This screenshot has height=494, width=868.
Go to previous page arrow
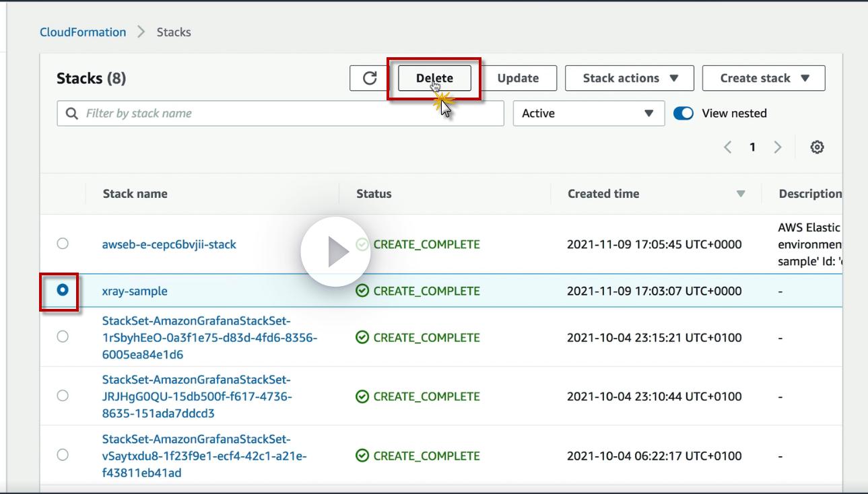[x=727, y=147]
